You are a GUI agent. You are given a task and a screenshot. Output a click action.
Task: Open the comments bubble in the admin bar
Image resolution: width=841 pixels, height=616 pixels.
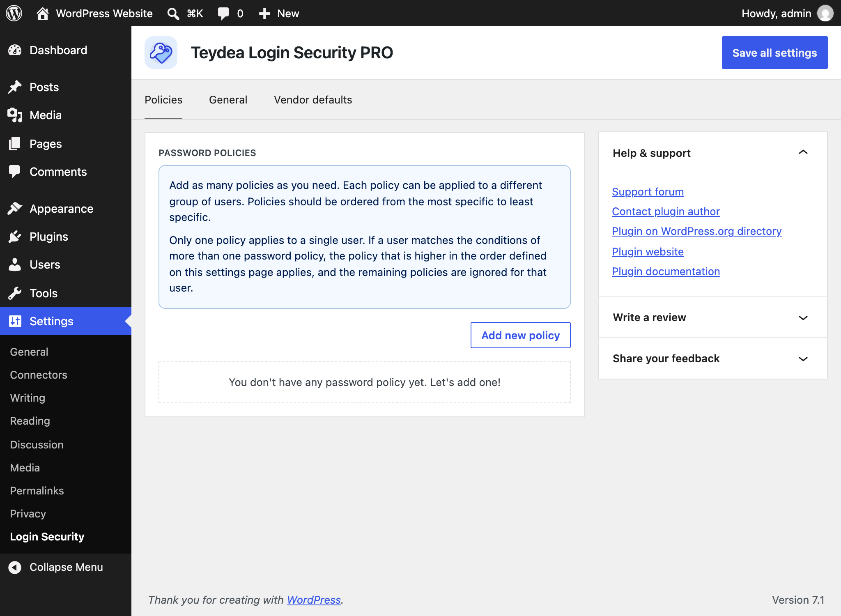(x=223, y=14)
